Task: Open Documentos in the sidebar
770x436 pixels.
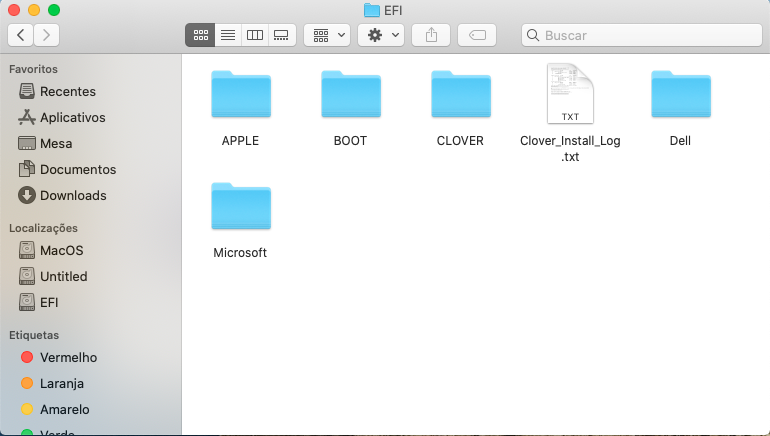Action: click(67, 169)
